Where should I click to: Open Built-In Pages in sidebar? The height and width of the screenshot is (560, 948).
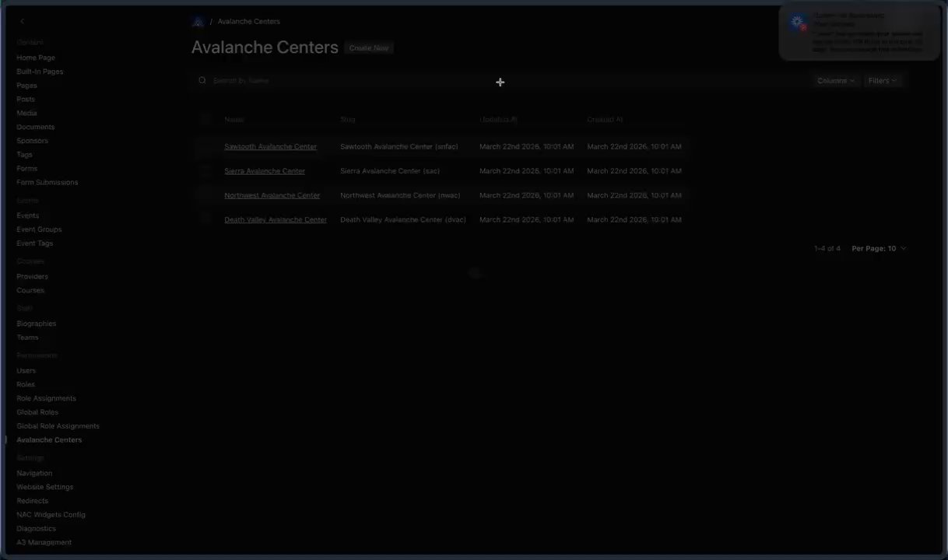click(40, 72)
